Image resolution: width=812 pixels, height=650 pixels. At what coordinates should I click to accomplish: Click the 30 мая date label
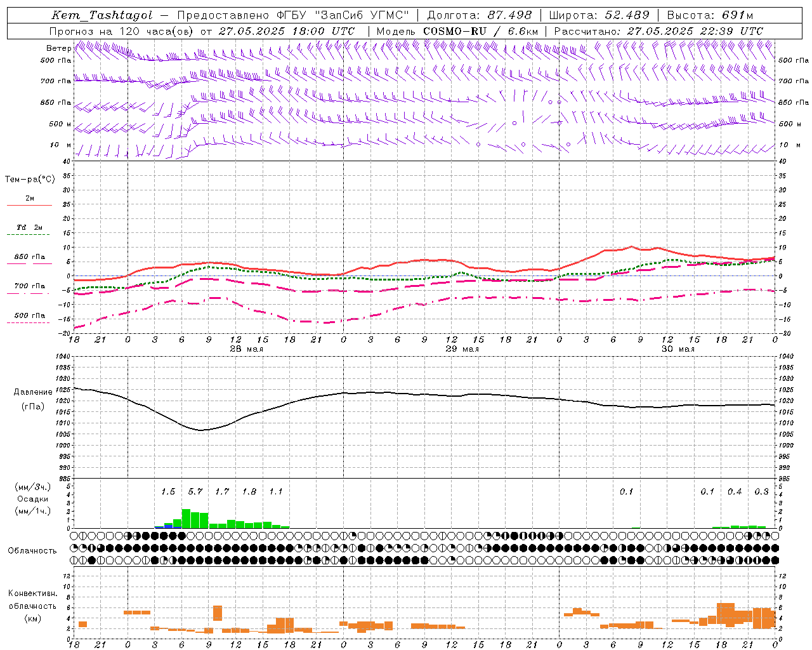coord(678,349)
